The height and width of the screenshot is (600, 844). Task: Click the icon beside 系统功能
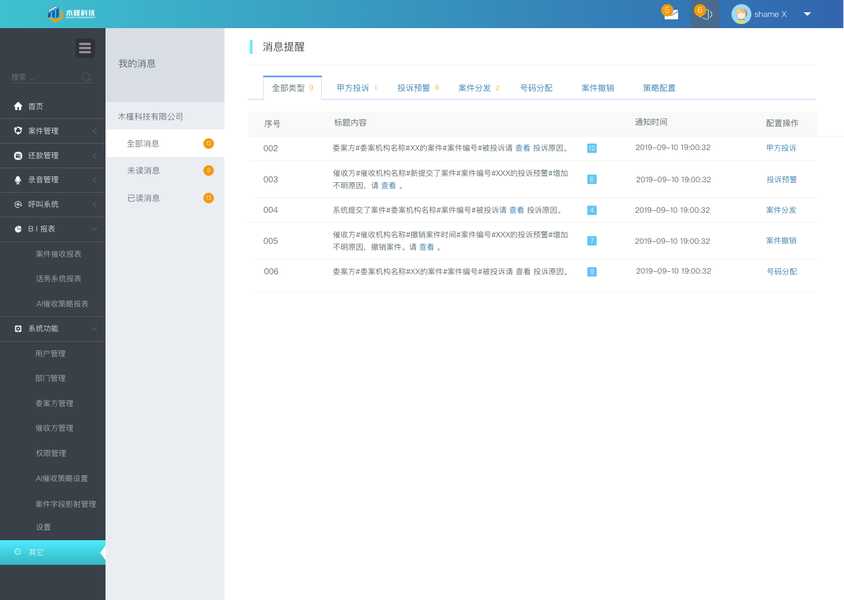tap(18, 329)
